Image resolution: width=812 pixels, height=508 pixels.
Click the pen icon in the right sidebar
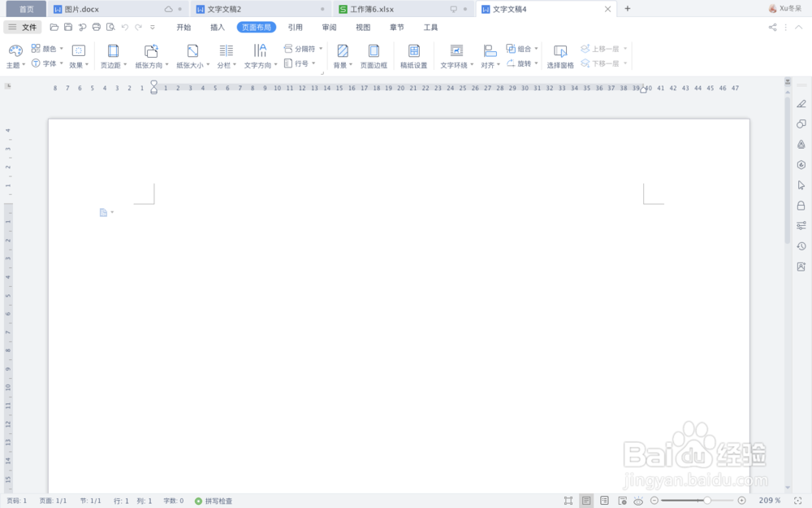coord(801,104)
